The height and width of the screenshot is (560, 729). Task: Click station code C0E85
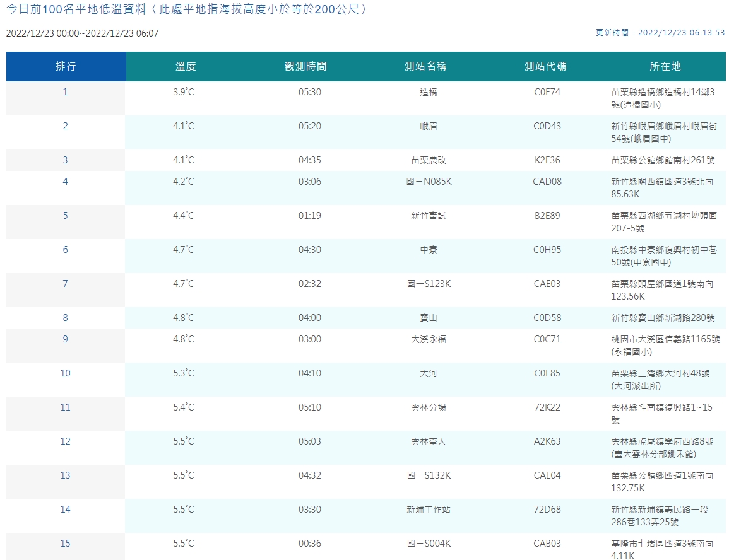547,373
